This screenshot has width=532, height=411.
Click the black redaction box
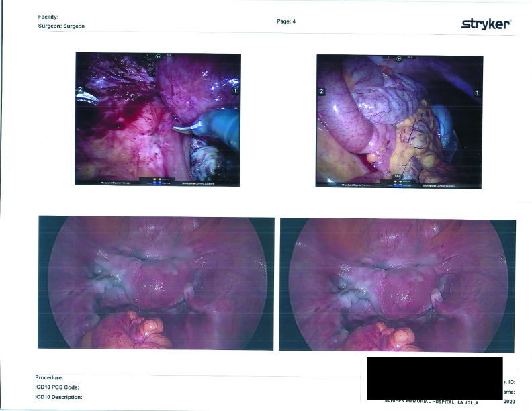click(x=434, y=377)
